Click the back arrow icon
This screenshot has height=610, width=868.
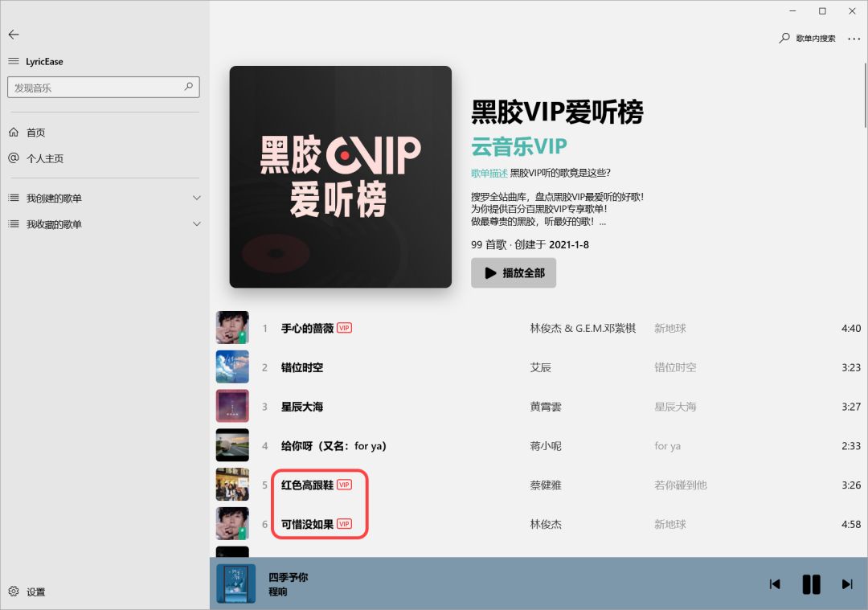click(14, 35)
